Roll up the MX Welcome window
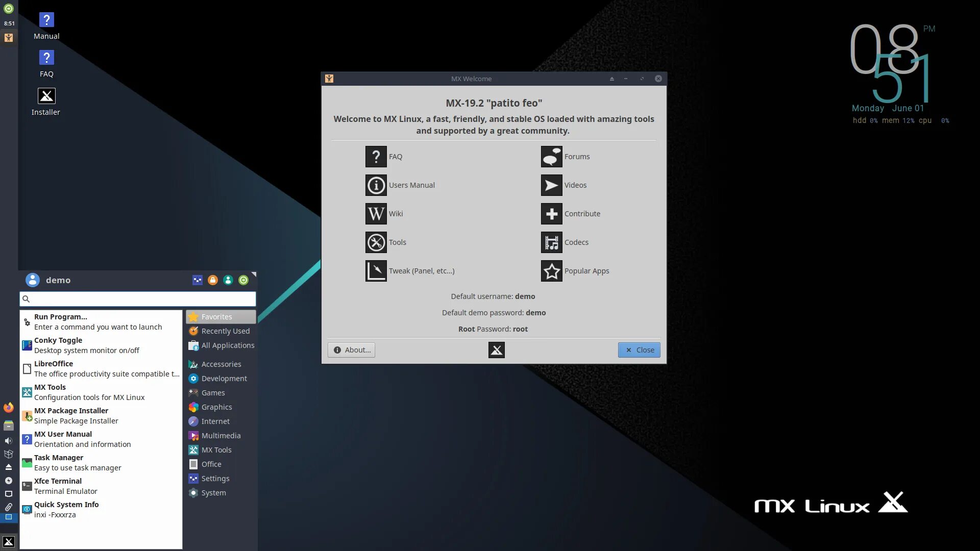Image resolution: width=980 pixels, height=551 pixels. pos(611,79)
